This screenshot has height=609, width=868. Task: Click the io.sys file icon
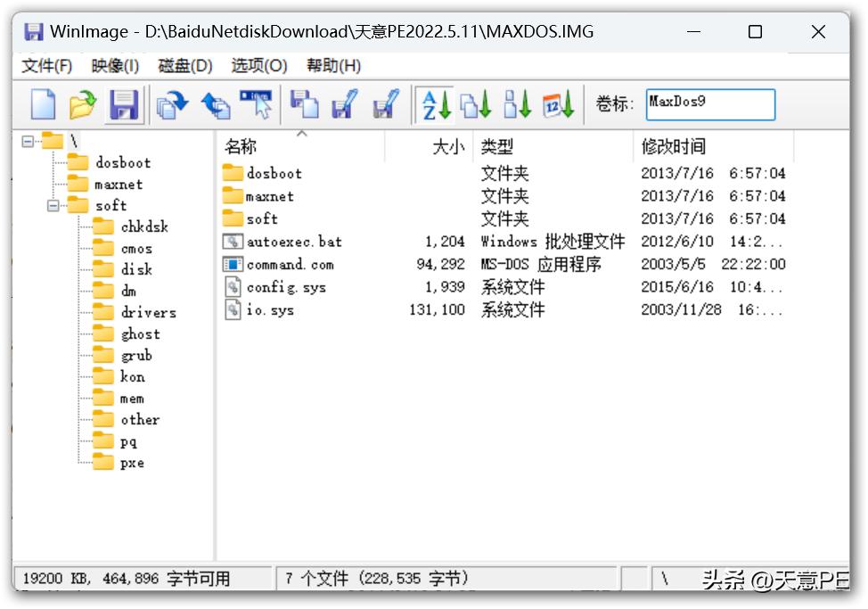233,309
